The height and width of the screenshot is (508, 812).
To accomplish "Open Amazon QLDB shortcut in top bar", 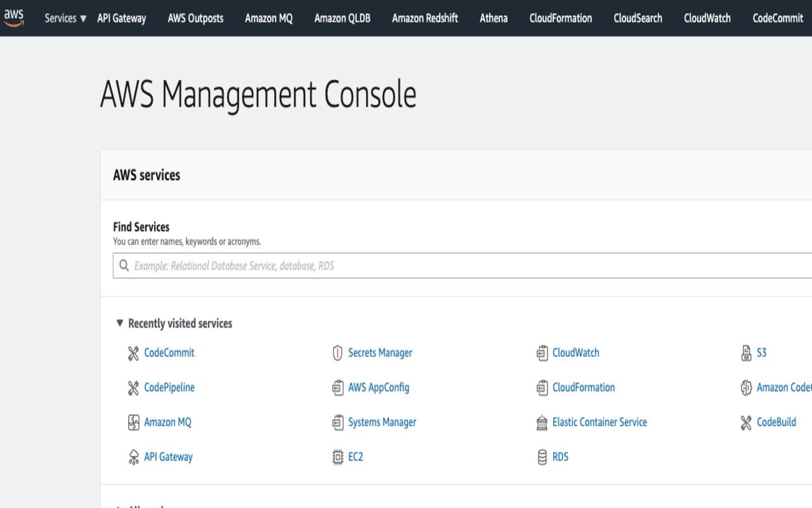I will (x=343, y=18).
